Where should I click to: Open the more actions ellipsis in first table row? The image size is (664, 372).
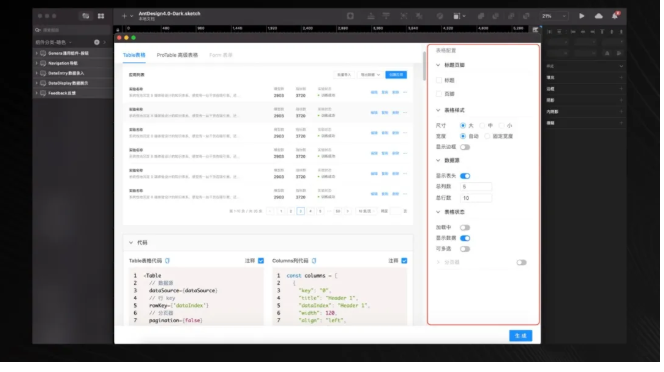coord(405,92)
